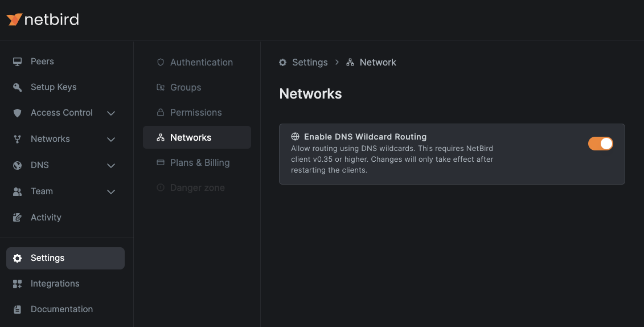Screen dimensions: 644x327
Task: Click the Settings breadcrumb link
Action: click(x=310, y=63)
